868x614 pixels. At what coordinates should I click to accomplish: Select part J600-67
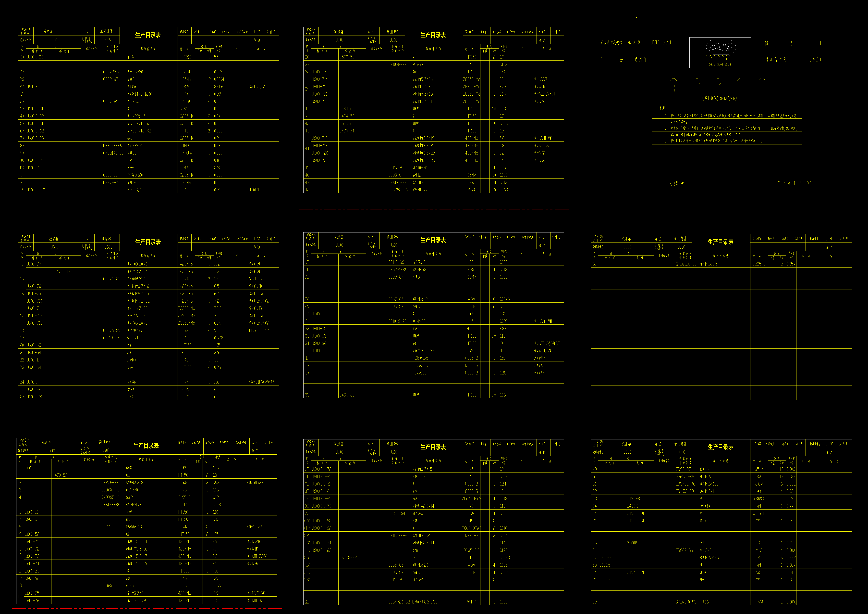pyautogui.click(x=319, y=72)
